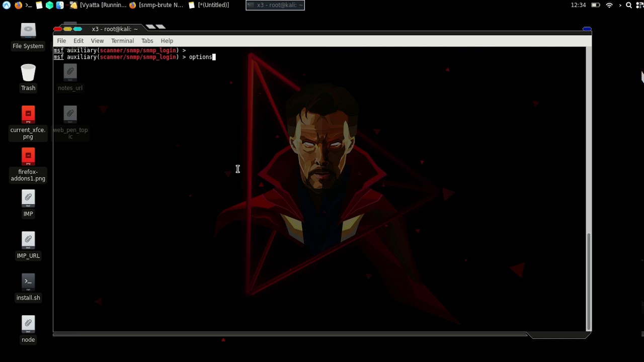This screenshot has width=644, height=362.
Task: Click the green cube launcher in the panel
Action: (x=50, y=5)
